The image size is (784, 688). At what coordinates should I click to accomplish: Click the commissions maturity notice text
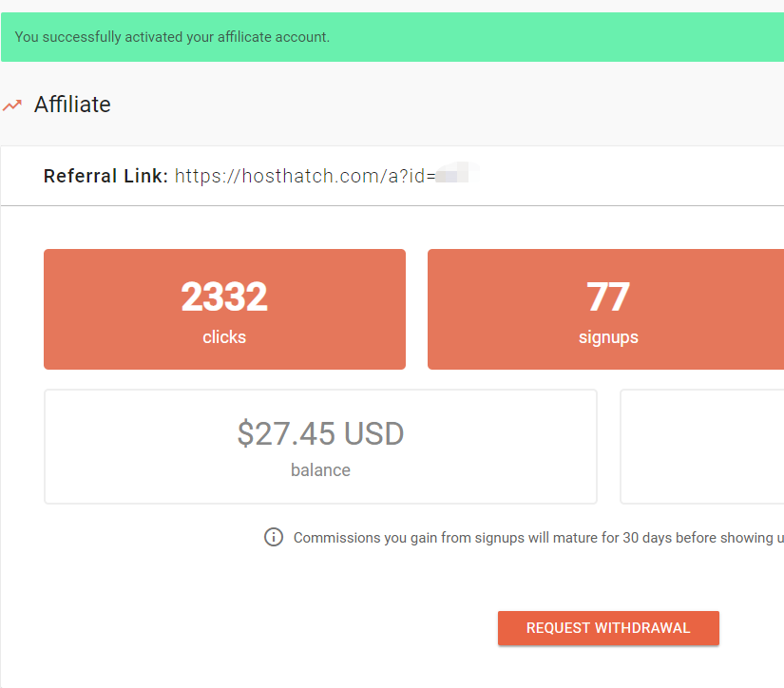tap(532, 538)
